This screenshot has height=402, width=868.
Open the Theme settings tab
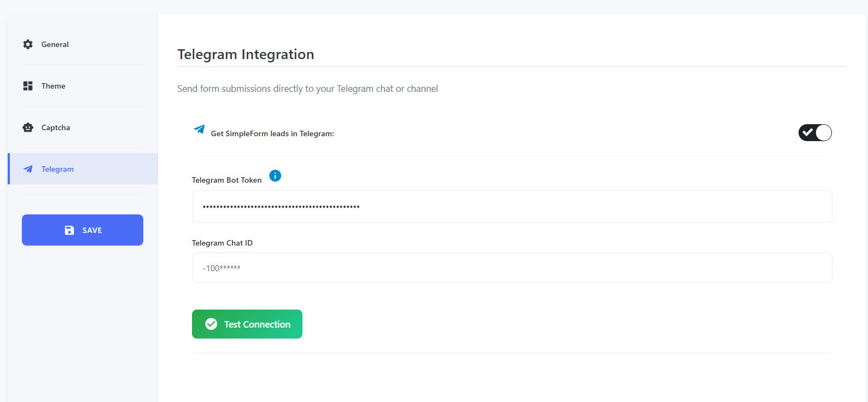pyautogui.click(x=83, y=86)
